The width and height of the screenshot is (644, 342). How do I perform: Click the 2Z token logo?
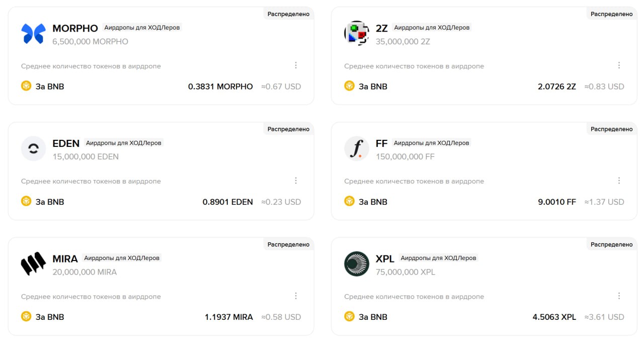click(357, 34)
